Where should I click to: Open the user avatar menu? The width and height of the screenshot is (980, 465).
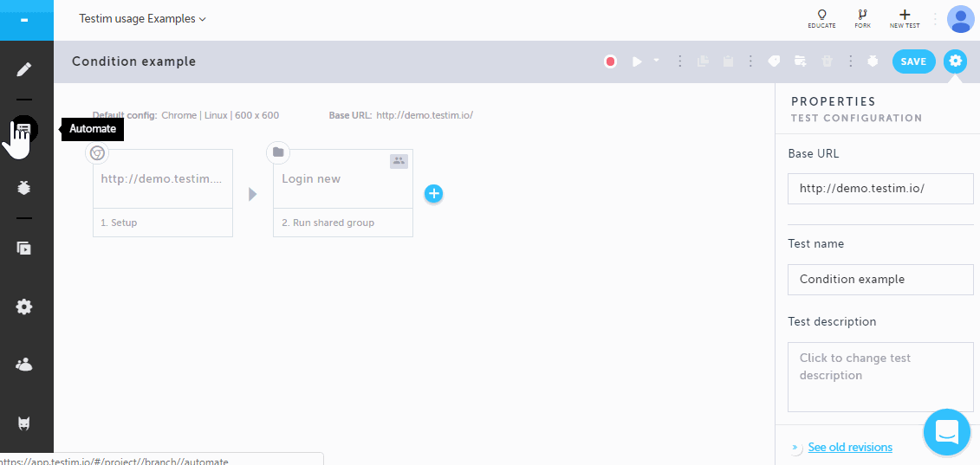click(x=960, y=19)
